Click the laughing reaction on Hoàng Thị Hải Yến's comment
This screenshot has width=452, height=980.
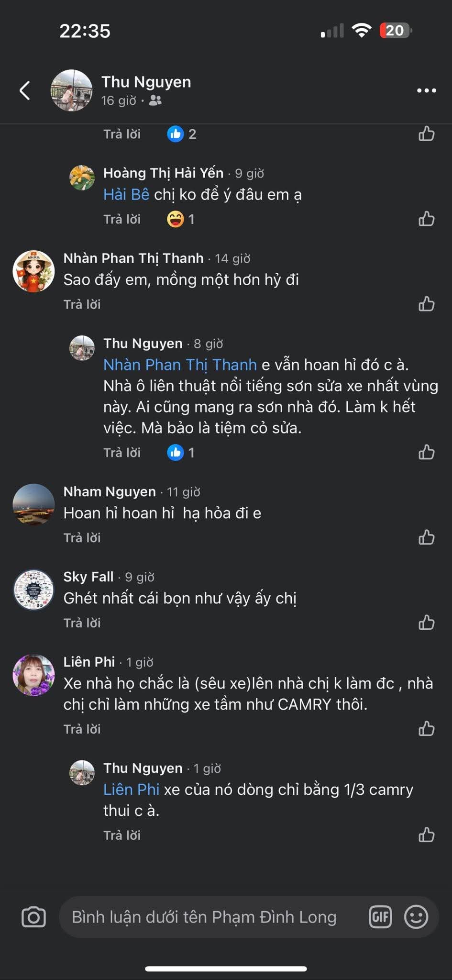click(x=177, y=219)
